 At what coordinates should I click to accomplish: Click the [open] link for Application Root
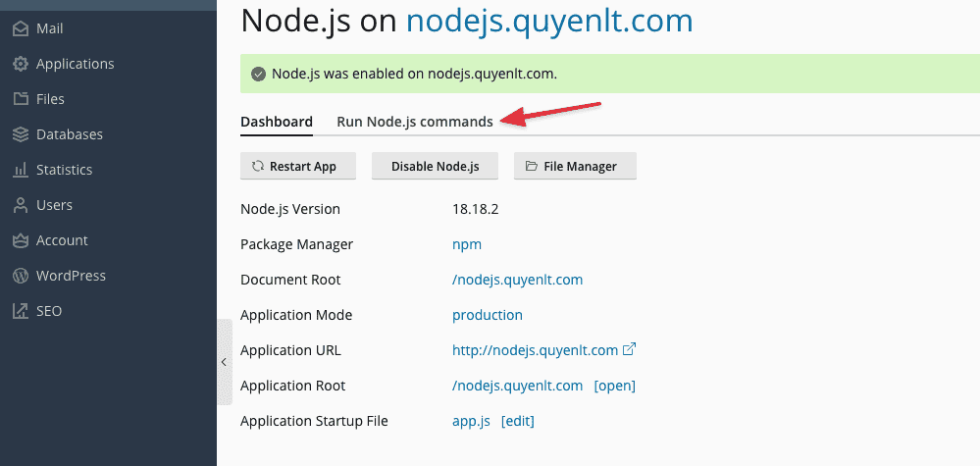[614, 386]
